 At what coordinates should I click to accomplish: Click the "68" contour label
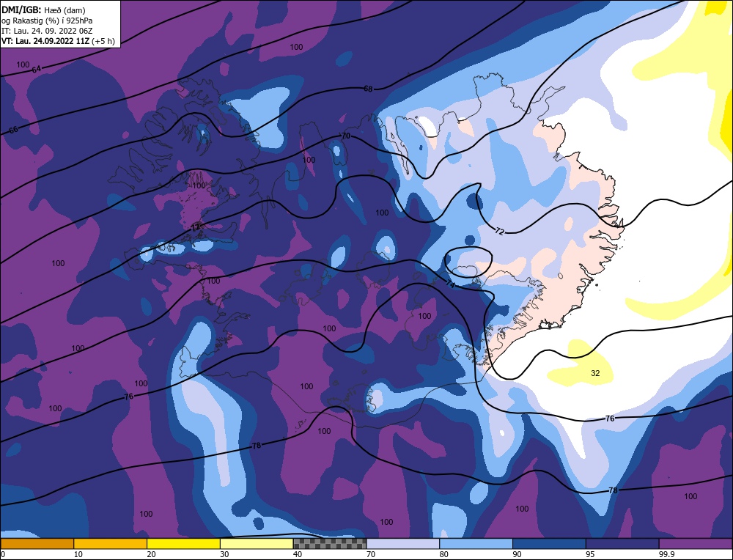pyautogui.click(x=368, y=89)
